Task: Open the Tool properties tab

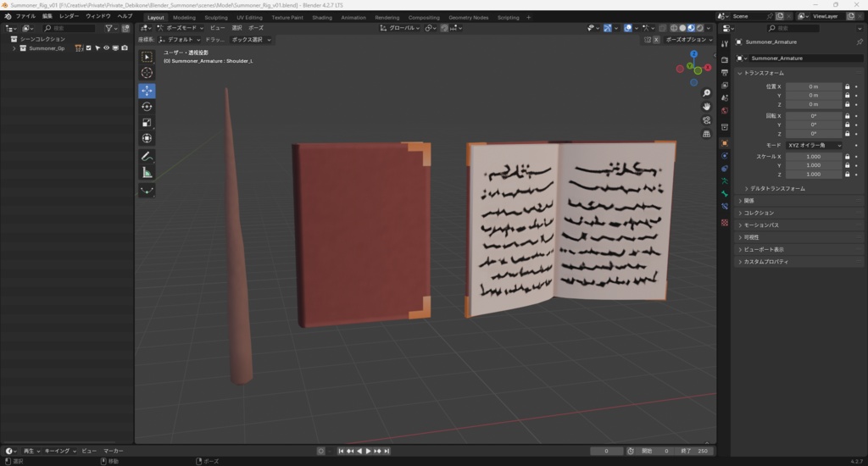Action: 725,44
